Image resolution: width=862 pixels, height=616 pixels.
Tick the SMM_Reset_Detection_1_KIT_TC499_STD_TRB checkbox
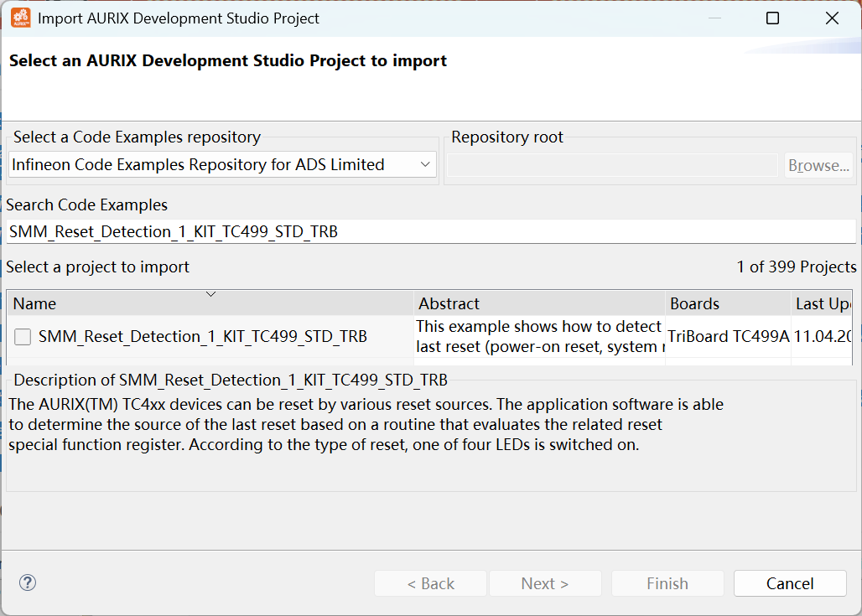(x=23, y=337)
